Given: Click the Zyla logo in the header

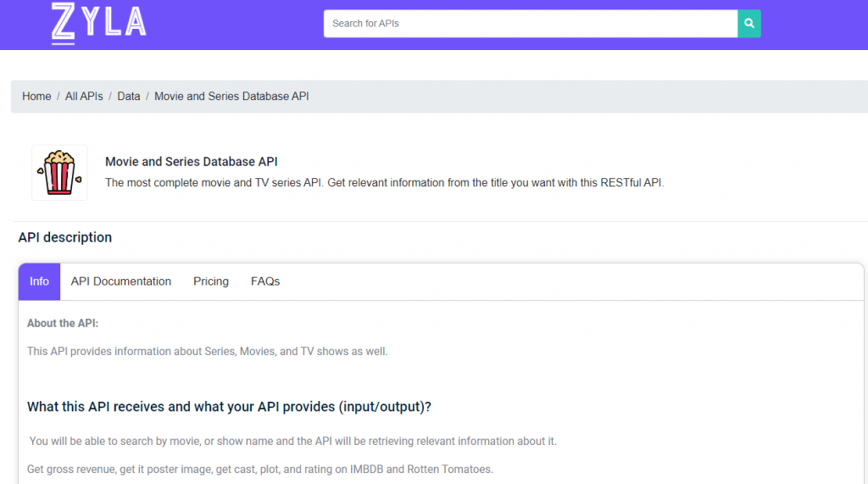Looking at the screenshot, I should 98,23.
